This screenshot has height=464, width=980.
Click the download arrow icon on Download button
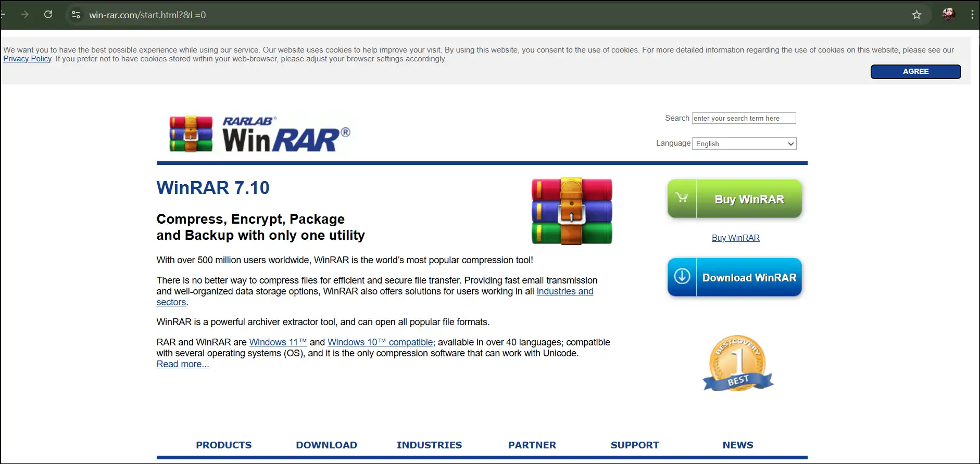point(682,276)
